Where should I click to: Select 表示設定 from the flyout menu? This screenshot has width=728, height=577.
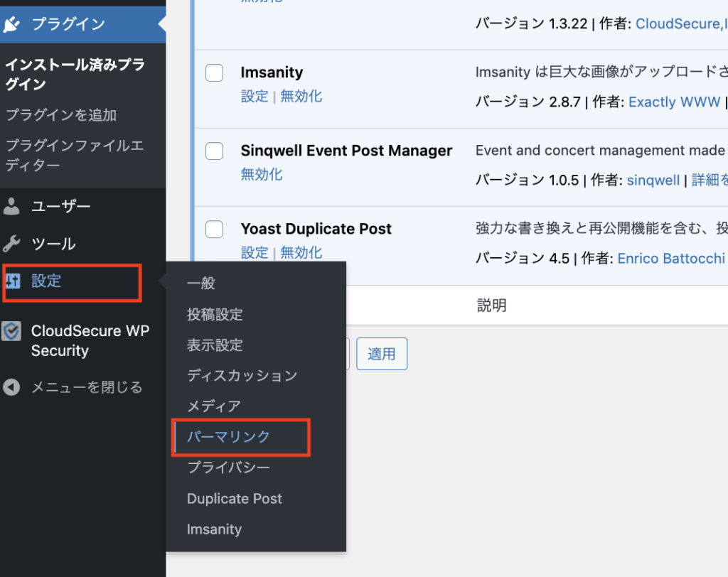[215, 345]
